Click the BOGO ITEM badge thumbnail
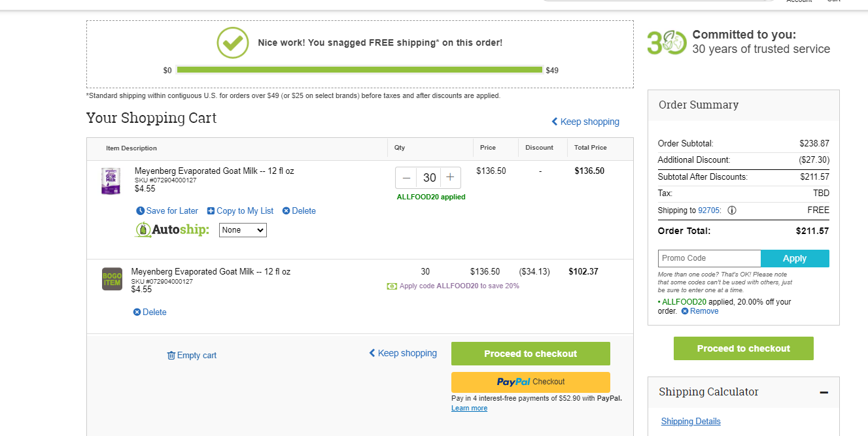This screenshot has width=868, height=436. [112, 279]
